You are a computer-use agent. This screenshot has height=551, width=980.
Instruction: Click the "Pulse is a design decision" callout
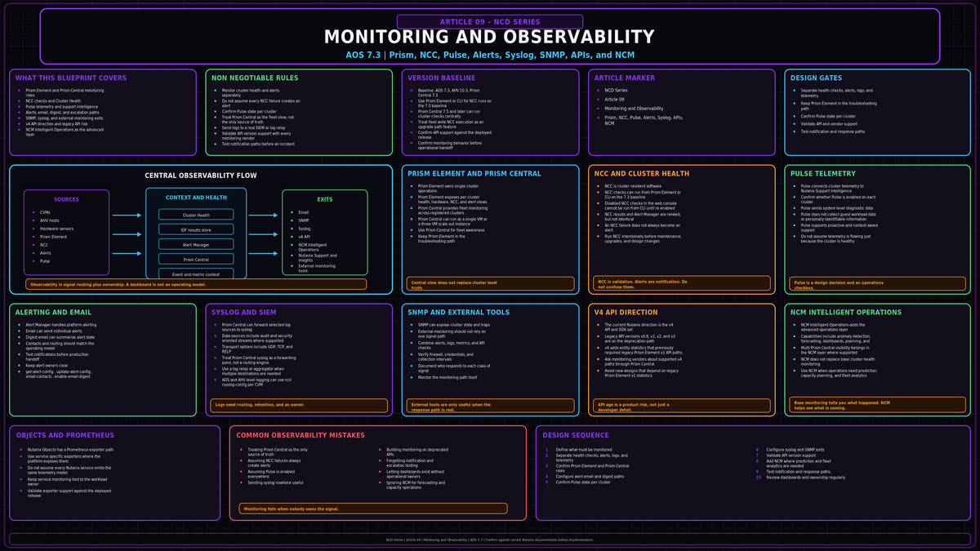[878, 283]
